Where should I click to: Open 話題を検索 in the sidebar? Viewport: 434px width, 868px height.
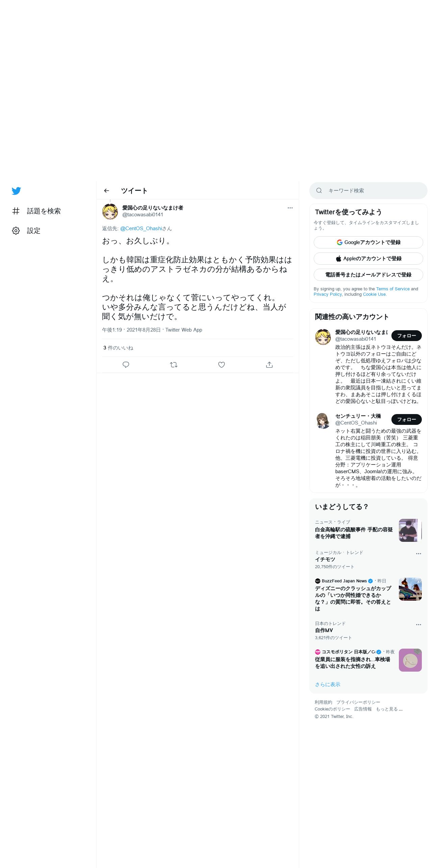coord(37,211)
